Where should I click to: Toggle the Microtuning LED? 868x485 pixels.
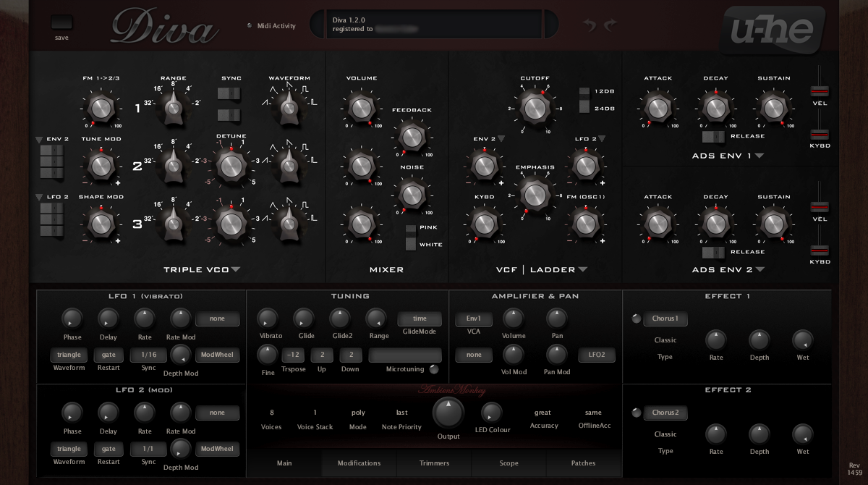click(x=434, y=369)
